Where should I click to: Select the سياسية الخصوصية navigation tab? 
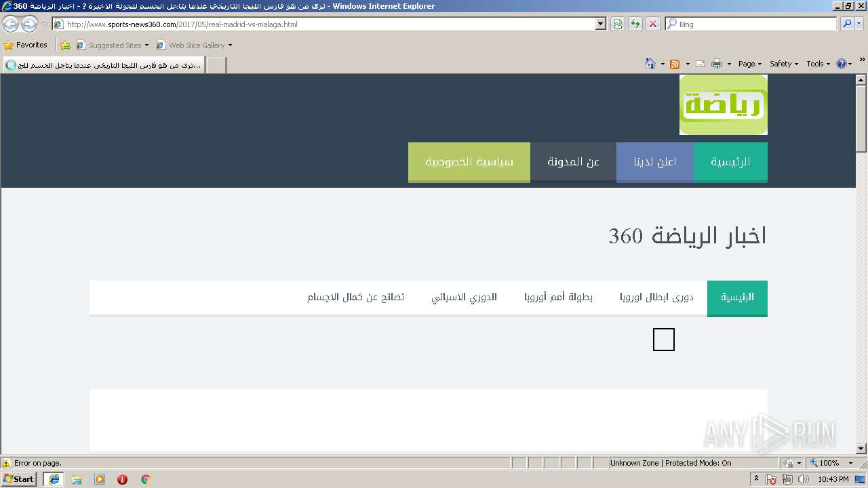tap(469, 162)
